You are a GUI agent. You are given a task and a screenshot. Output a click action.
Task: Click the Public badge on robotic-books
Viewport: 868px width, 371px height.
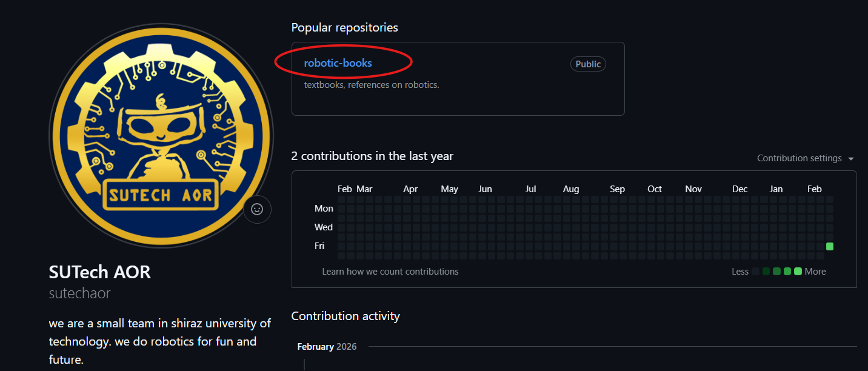587,64
